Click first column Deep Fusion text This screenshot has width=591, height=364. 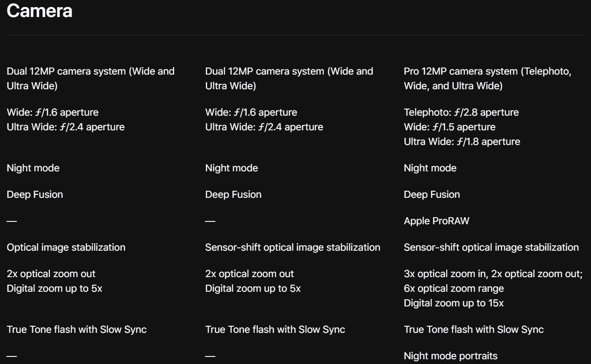35,195
